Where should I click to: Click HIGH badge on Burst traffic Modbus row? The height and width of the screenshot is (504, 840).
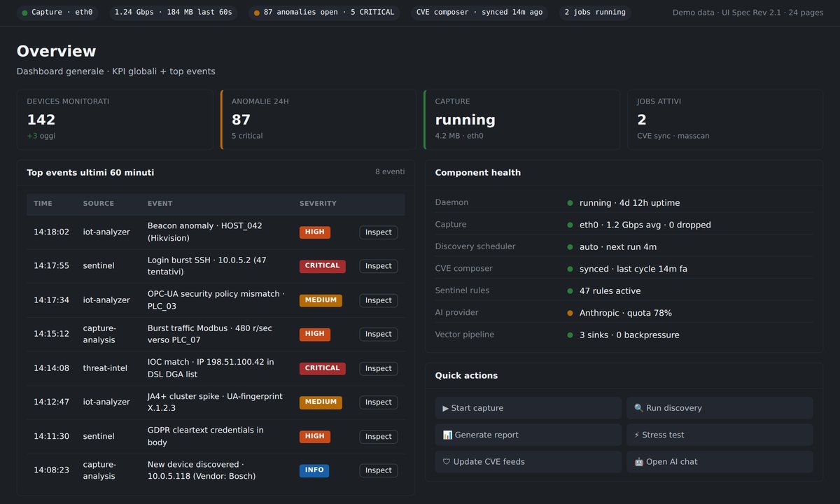pyautogui.click(x=315, y=334)
